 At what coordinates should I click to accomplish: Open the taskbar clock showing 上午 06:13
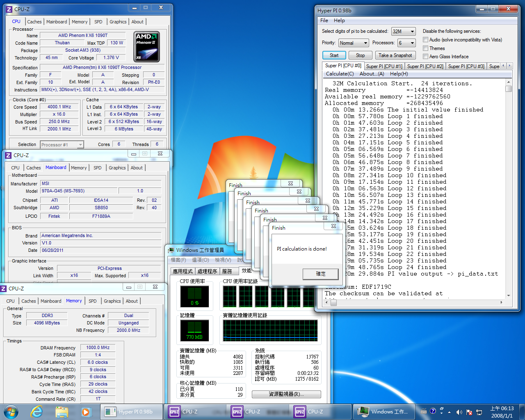(x=502, y=412)
